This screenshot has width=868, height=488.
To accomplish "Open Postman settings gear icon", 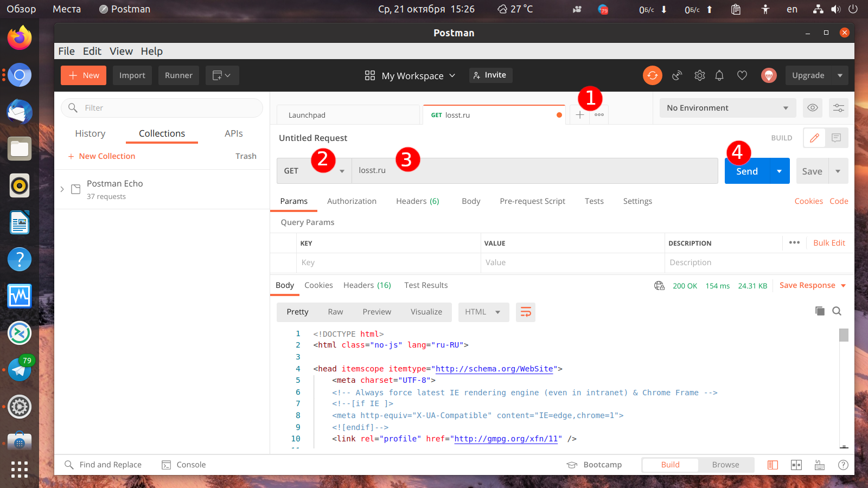I will point(700,75).
